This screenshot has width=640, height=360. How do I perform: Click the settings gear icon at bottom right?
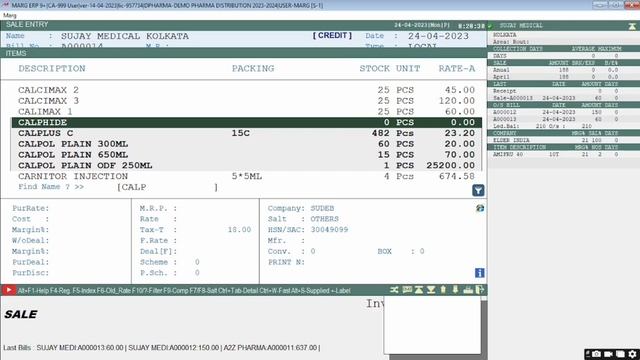click(x=633, y=354)
